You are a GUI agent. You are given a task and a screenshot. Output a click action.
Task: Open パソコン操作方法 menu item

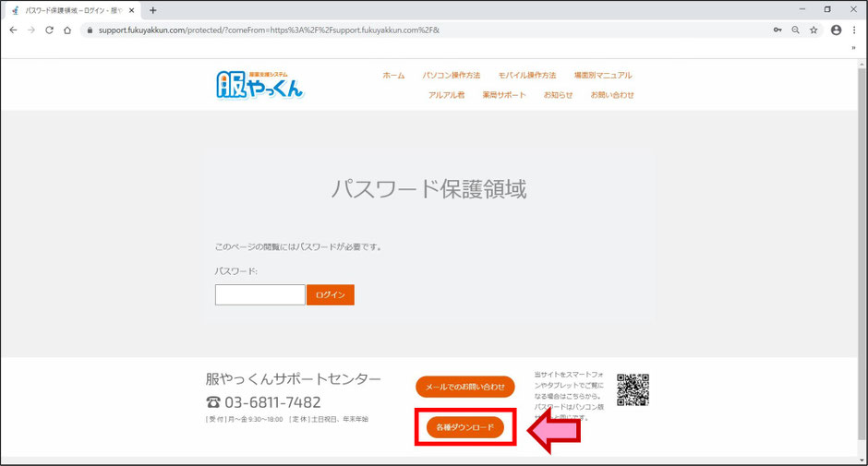452,76
